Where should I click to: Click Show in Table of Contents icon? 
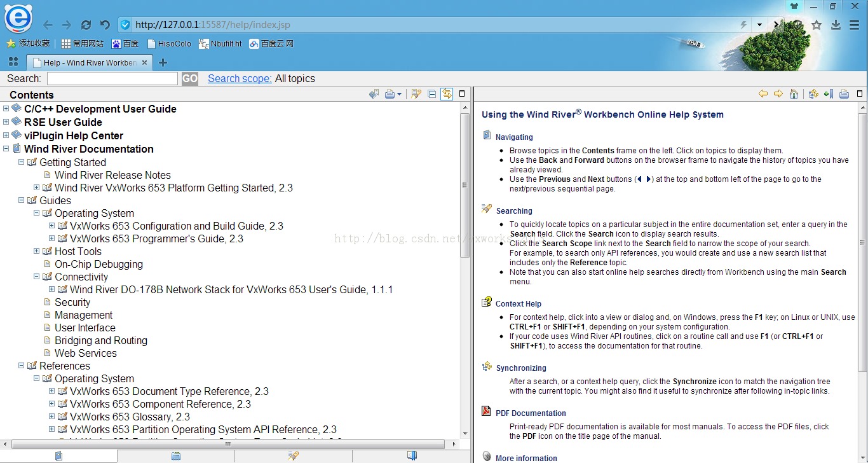tap(813, 94)
